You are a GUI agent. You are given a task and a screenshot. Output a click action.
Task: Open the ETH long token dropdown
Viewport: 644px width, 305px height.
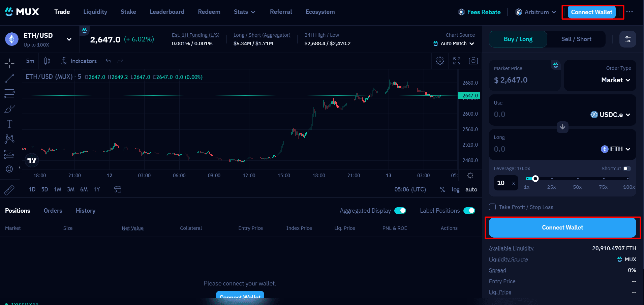(x=615, y=149)
